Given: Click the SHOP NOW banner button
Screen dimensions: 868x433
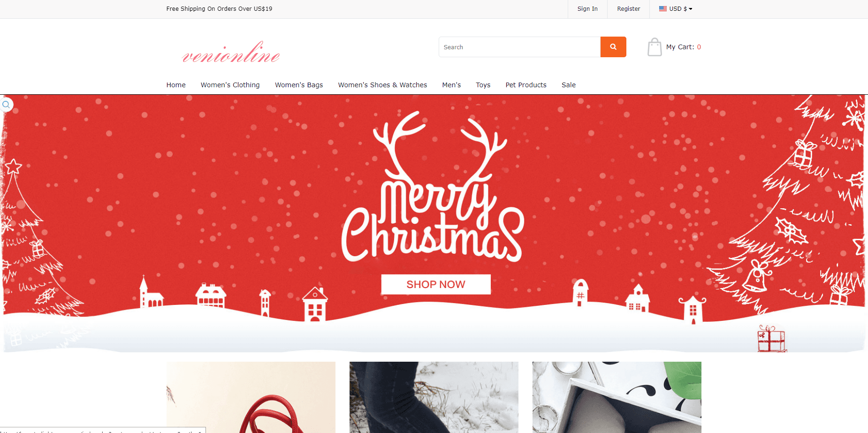Looking at the screenshot, I should (x=436, y=284).
